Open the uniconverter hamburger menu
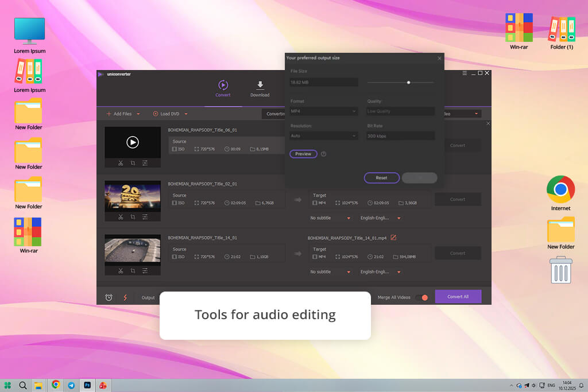588x392 pixels. point(464,73)
